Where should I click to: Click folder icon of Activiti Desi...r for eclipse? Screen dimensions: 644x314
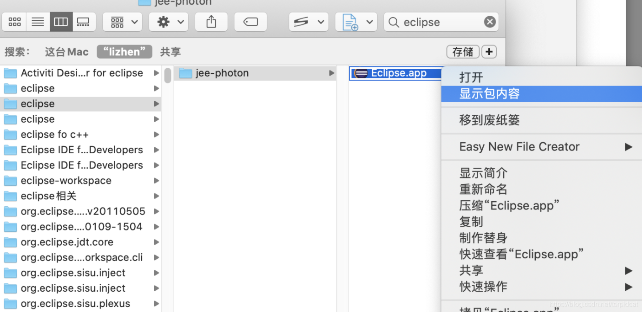point(10,73)
